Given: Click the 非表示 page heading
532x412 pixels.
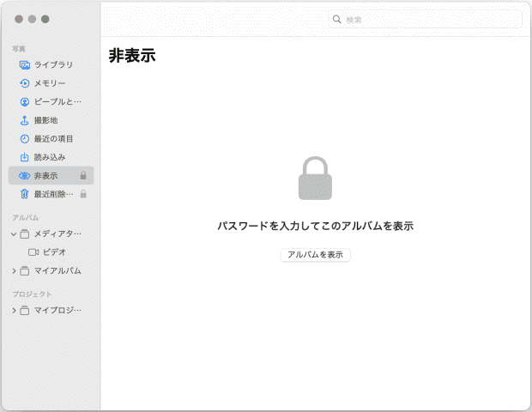Looking at the screenshot, I should [x=132, y=56].
